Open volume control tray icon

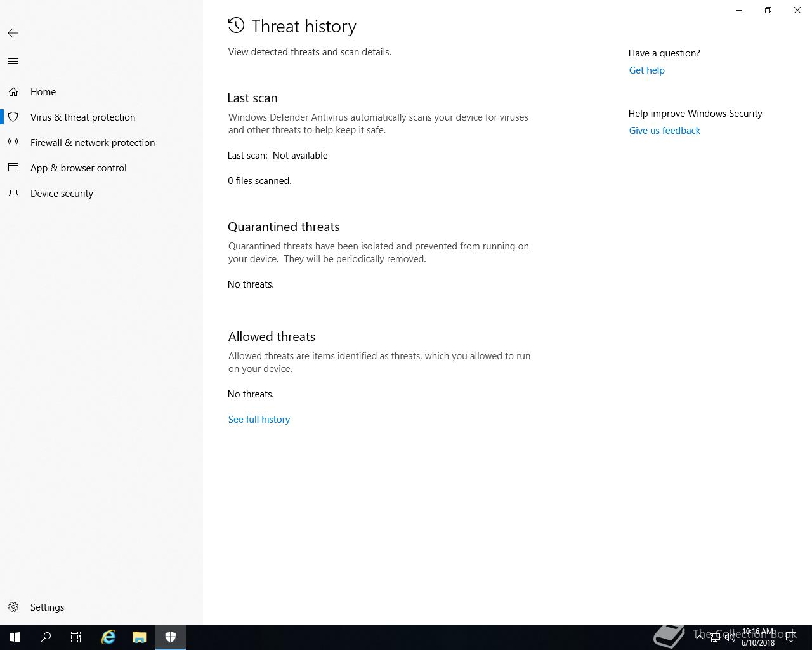(x=730, y=637)
